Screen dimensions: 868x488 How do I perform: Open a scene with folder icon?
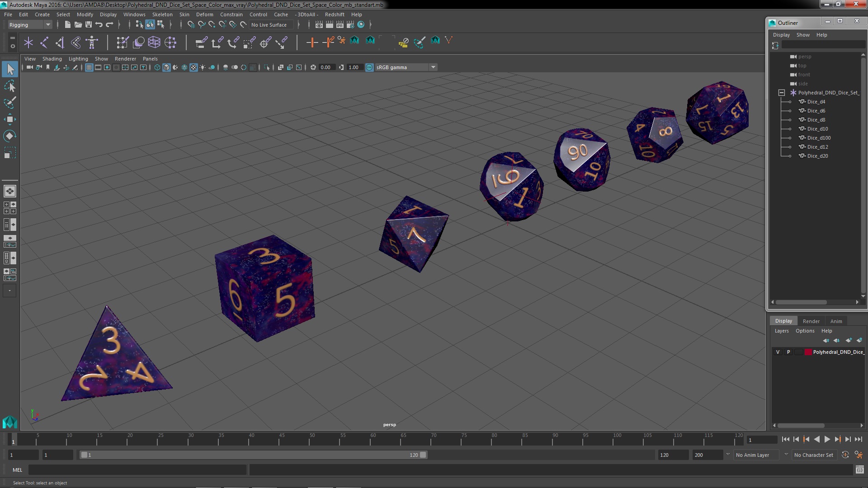pos(78,24)
